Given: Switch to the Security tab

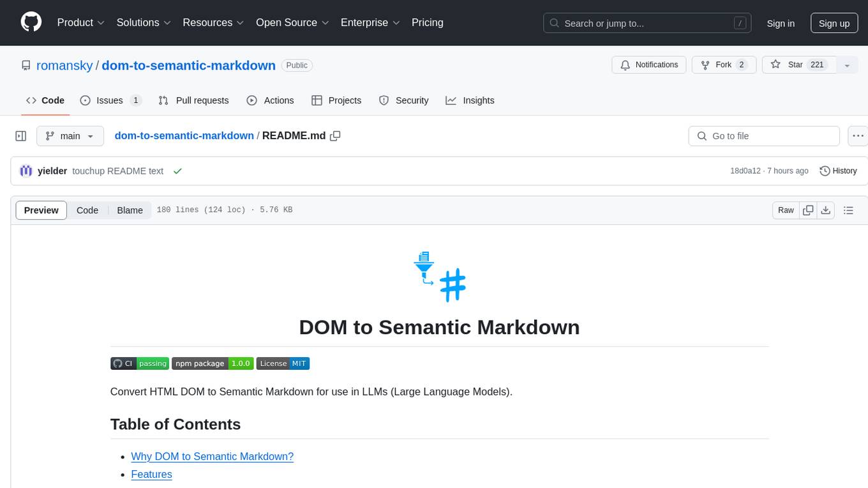Looking at the screenshot, I should (x=403, y=100).
